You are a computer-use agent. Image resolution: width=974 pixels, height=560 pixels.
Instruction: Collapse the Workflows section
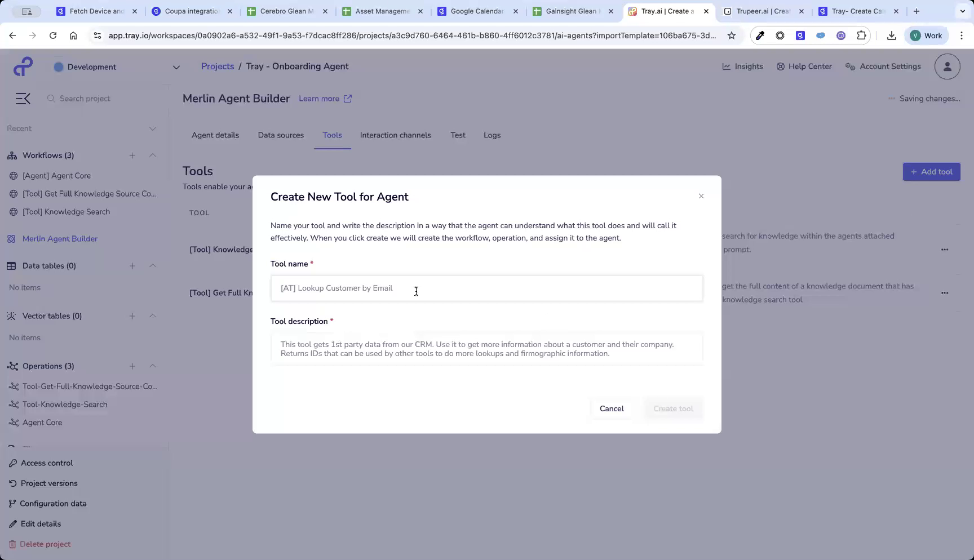pos(152,155)
